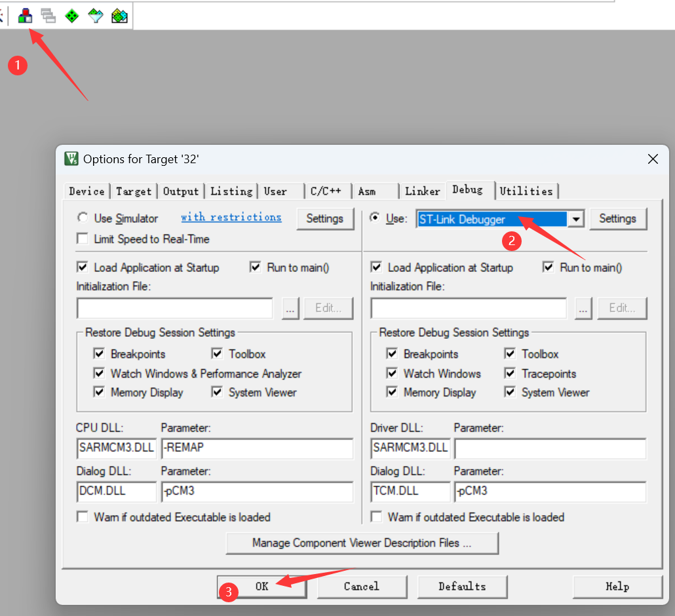Toggle ST-Link Watch Windows checkbox
675x616 pixels.
[392, 374]
